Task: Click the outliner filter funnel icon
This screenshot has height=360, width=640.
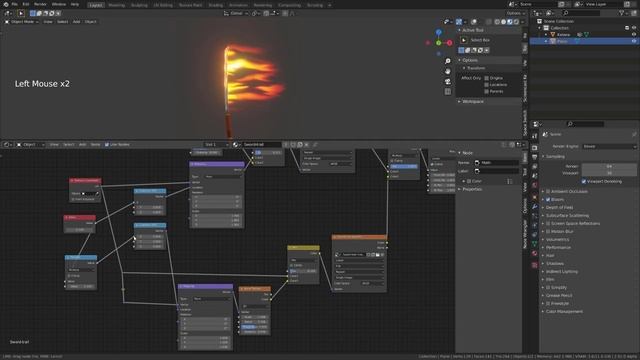Action: (622, 13)
